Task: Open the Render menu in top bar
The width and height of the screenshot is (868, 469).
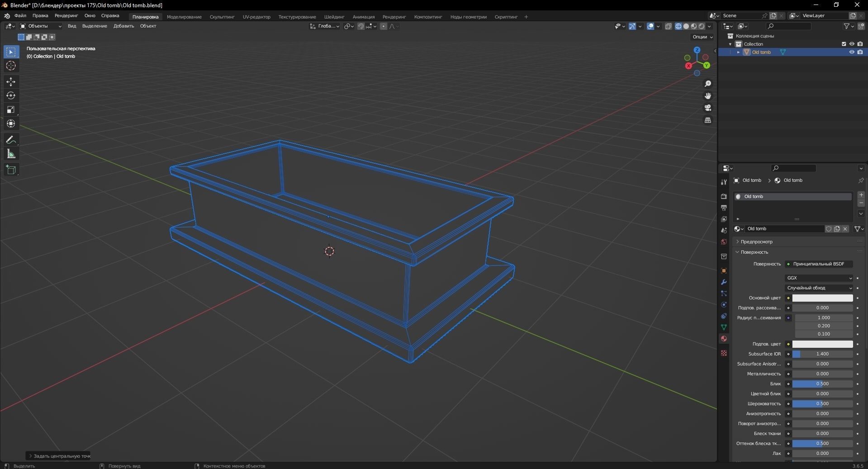Action: (66, 16)
